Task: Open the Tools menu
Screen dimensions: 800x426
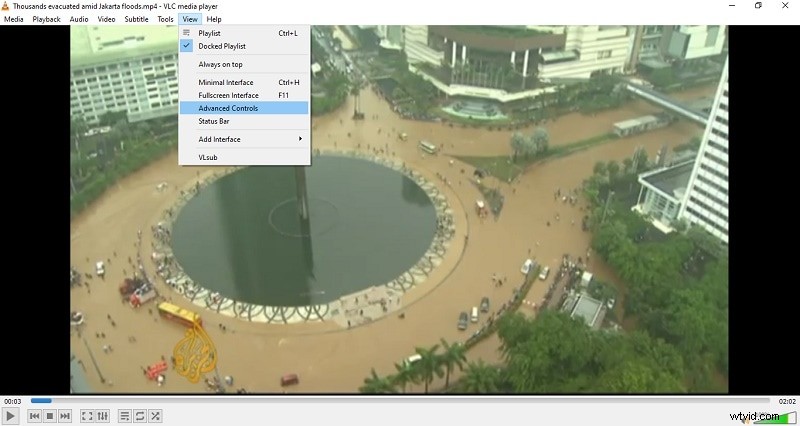Action: click(165, 19)
